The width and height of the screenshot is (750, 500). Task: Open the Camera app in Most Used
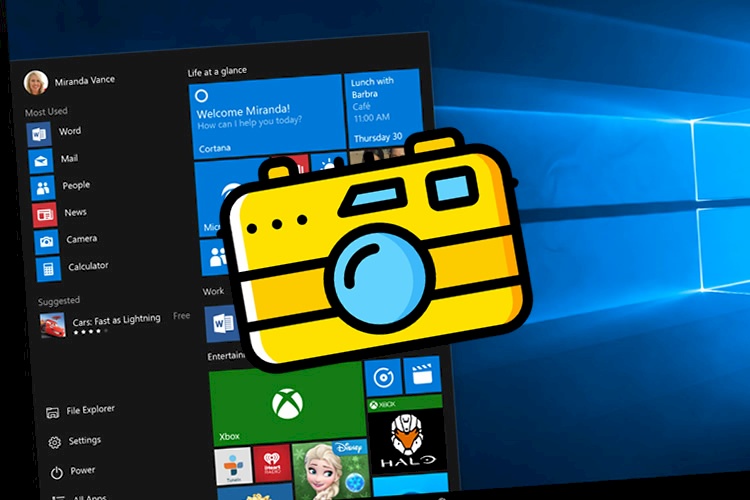pyautogui.click(x=66, y=241)
